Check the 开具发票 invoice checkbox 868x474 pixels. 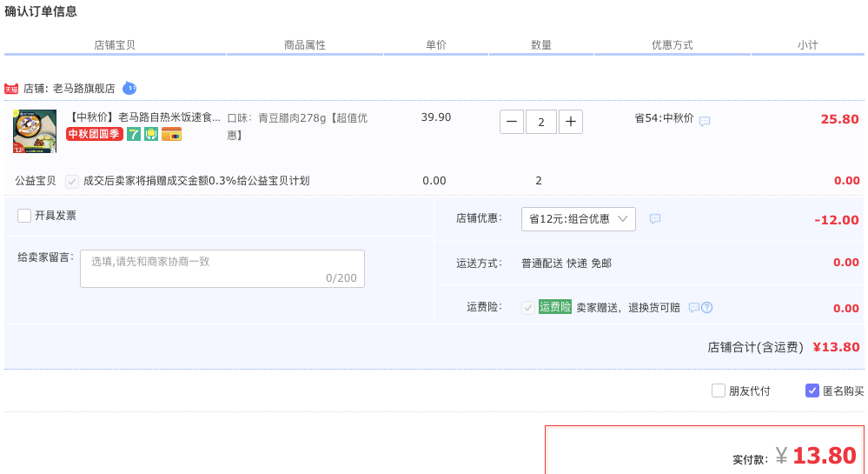click(x=23, y=215)
